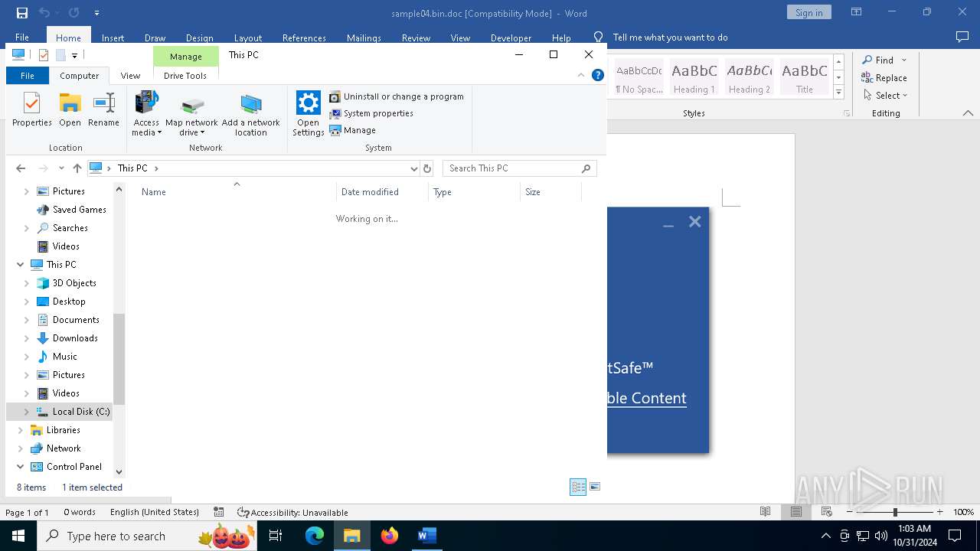
Task: Click zoom in plus button
Action: point(939,512)
